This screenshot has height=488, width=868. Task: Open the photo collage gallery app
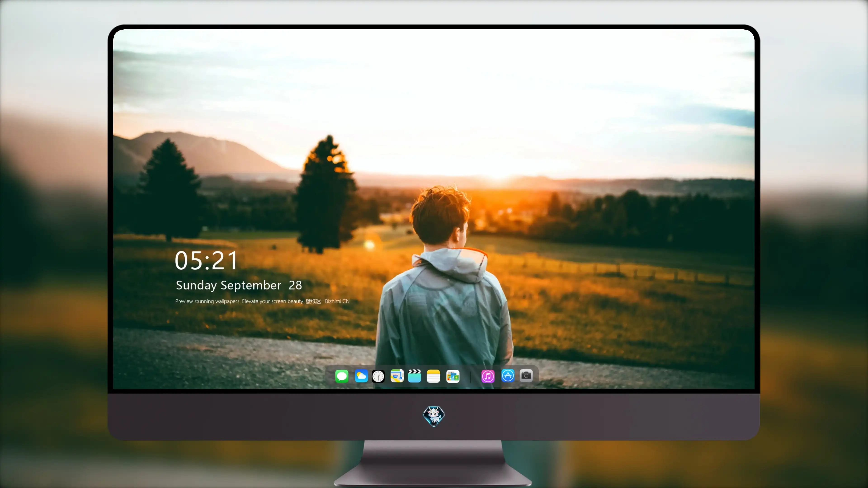click(x=453, y=376)
